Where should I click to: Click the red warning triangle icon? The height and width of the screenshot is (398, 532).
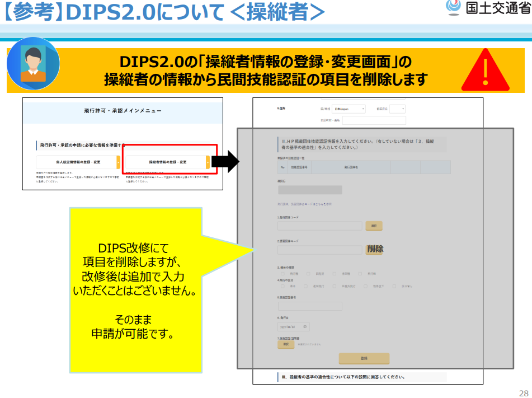[485, 71]
